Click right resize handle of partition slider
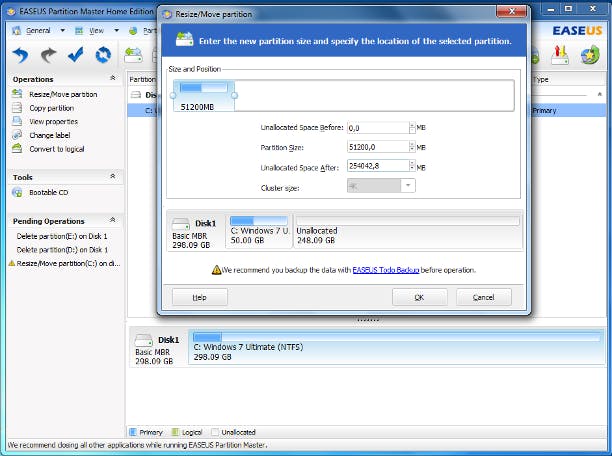Screen dimensions: 612x456 pos(234,95)
